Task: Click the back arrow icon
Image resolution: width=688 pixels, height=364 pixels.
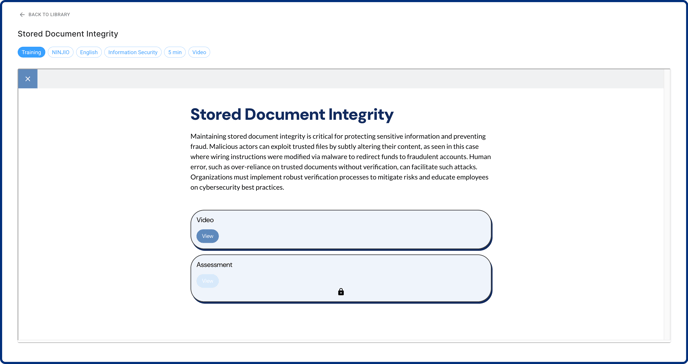Action: coord(22,14)
